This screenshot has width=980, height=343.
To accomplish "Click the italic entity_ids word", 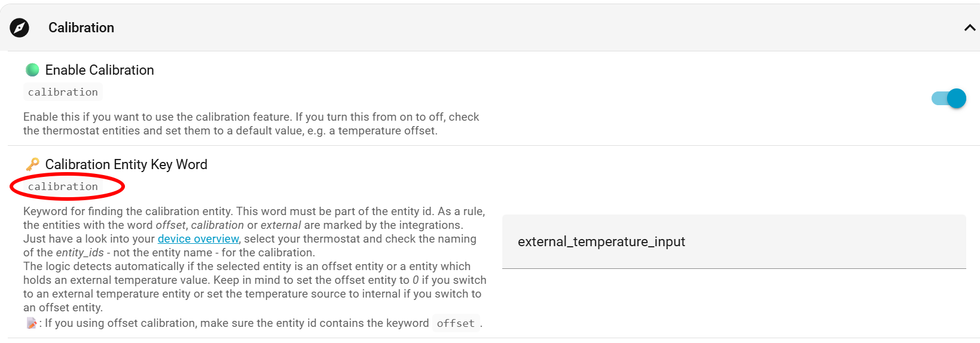I will [x=80, y=253].
